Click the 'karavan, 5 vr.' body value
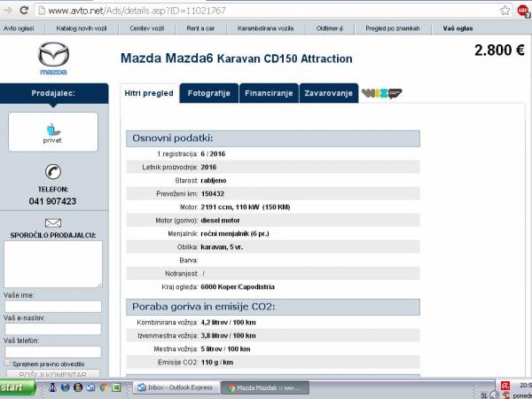The width and height of the screenshot is (532, 399). pyautogui.click(x=222, y=247)
